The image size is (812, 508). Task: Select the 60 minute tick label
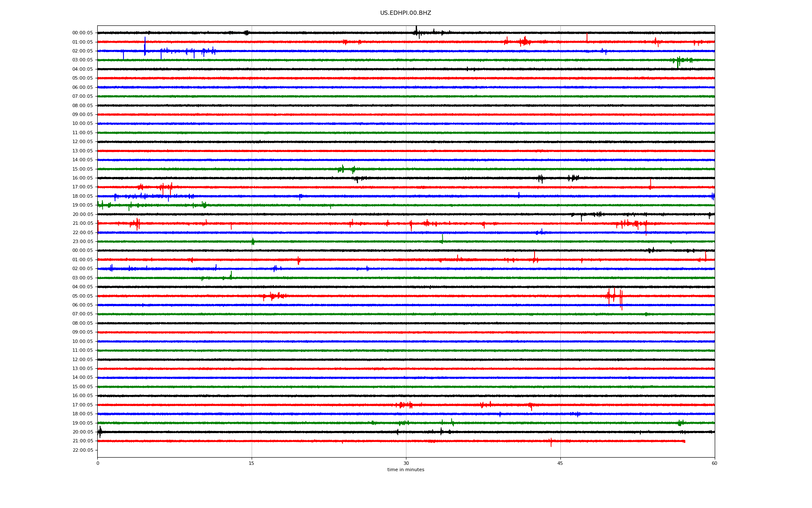714,463
